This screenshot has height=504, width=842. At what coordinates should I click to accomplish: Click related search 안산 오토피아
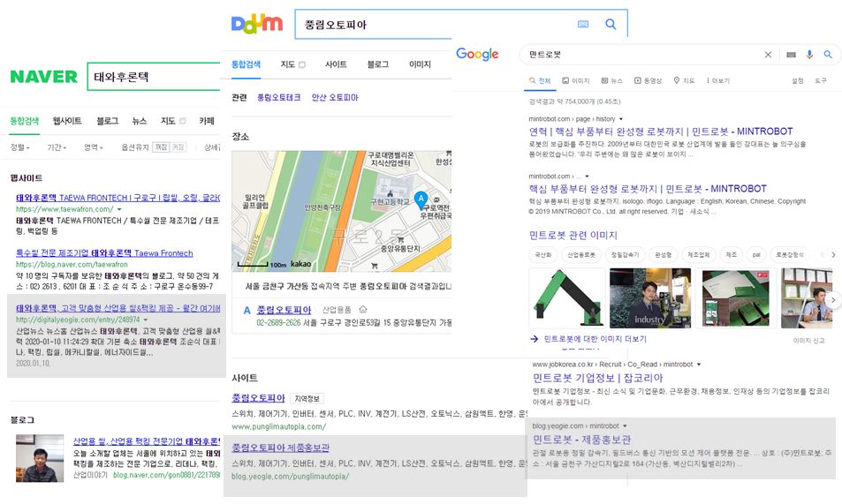[x=335, y=97]
